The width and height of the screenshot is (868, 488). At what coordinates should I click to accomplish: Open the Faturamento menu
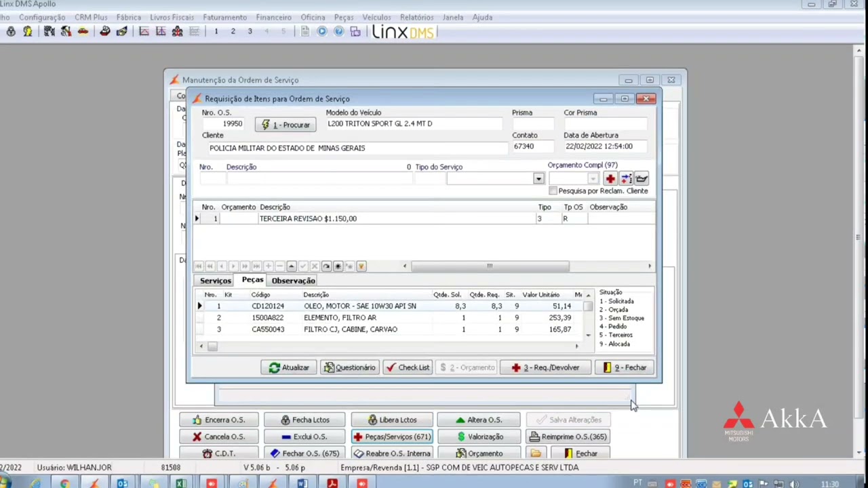click(x=224, y=17)
